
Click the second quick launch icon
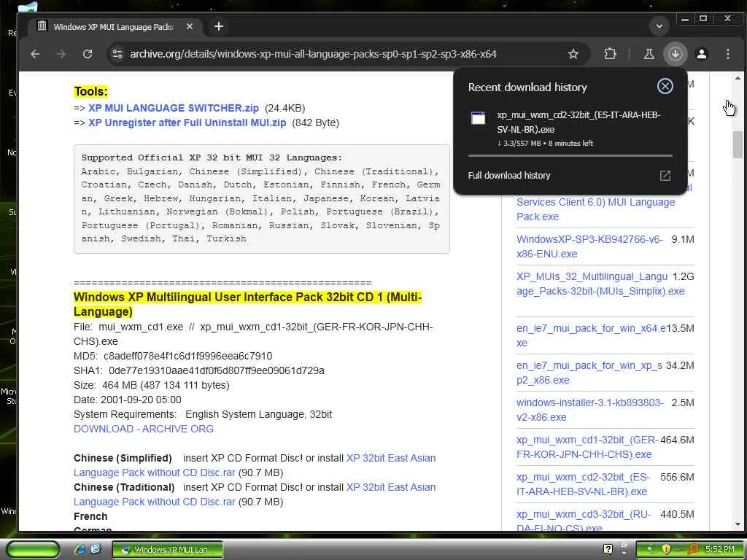(x=96, y=550)
